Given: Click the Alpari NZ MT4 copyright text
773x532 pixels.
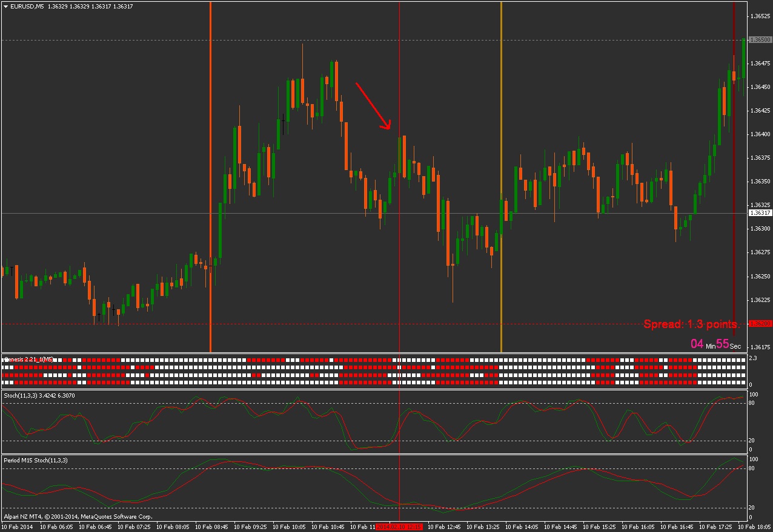Looking at the screenshot, I should pos(78,517).
